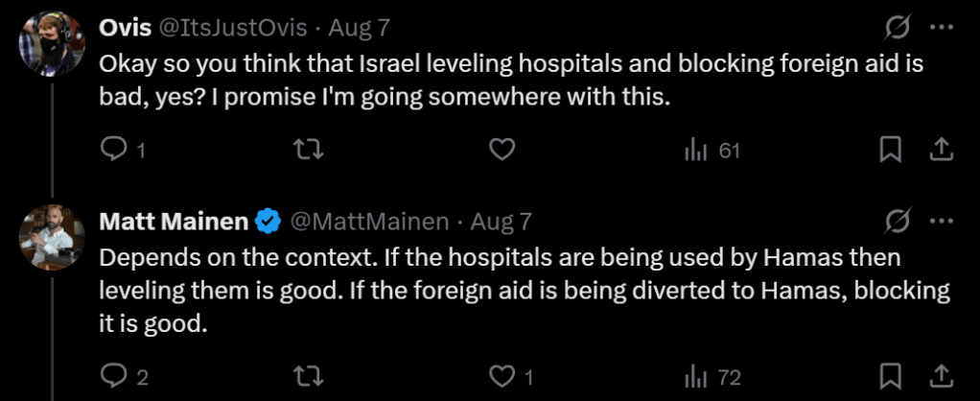Reply to Ovis's tweet

click(115, 149)
